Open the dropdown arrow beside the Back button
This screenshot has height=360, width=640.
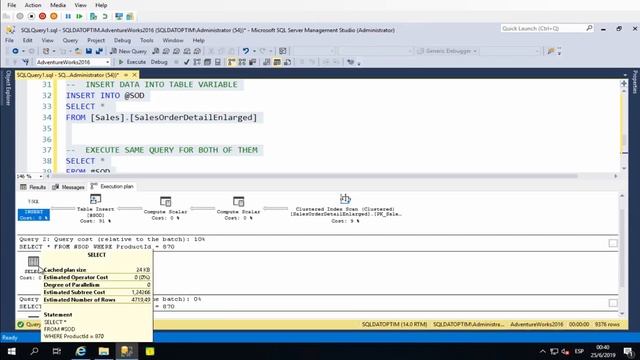23,51
